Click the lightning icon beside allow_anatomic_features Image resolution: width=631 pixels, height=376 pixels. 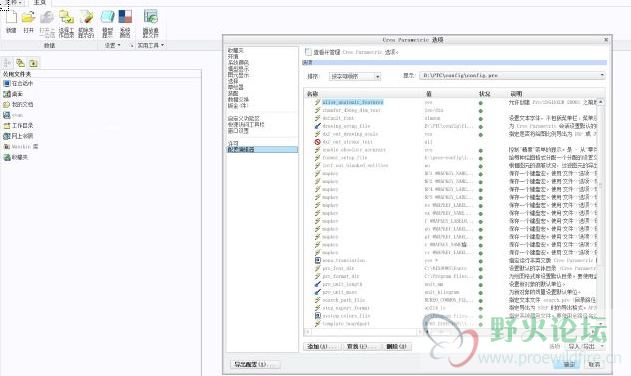click(x=318, y=102)
